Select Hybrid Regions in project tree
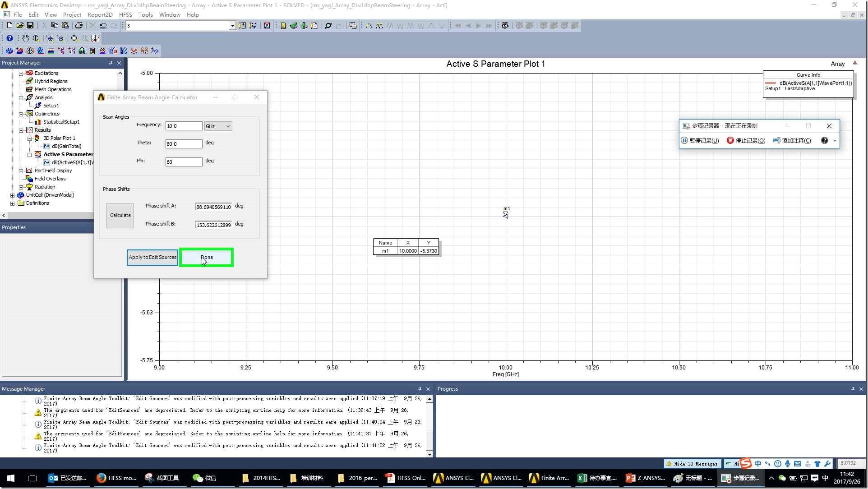The height and width of the screenshot is (489, 868). [51, 81]
